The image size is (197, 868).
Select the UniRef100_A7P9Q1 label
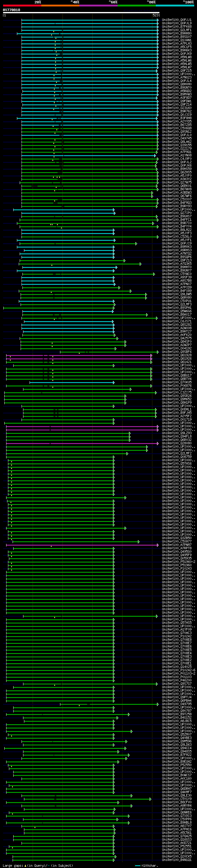[176, 152]
